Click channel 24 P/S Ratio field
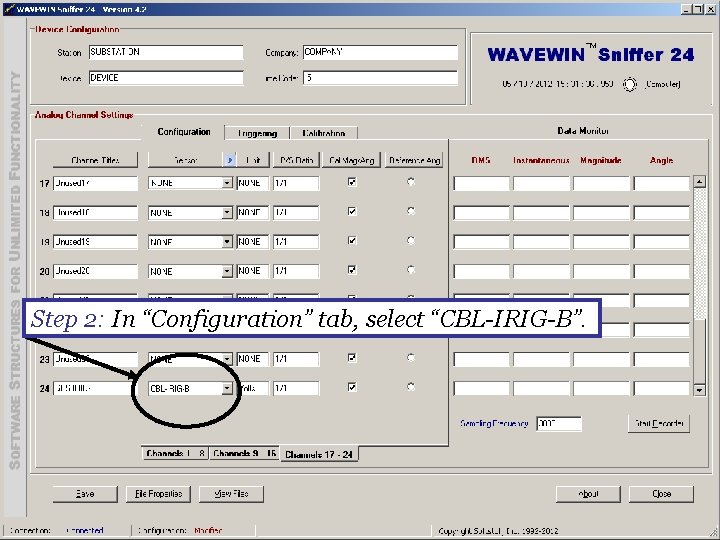 (296, 388)
